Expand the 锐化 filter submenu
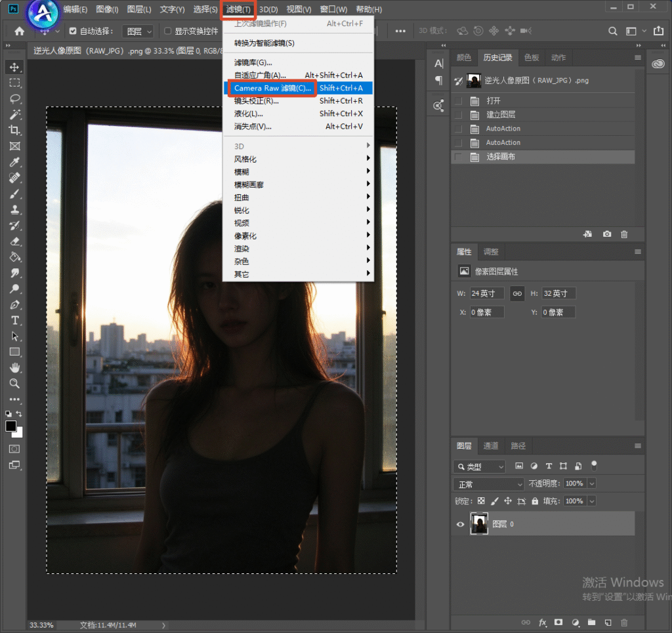Screen dimensions: 672x633 coord(299,211)
